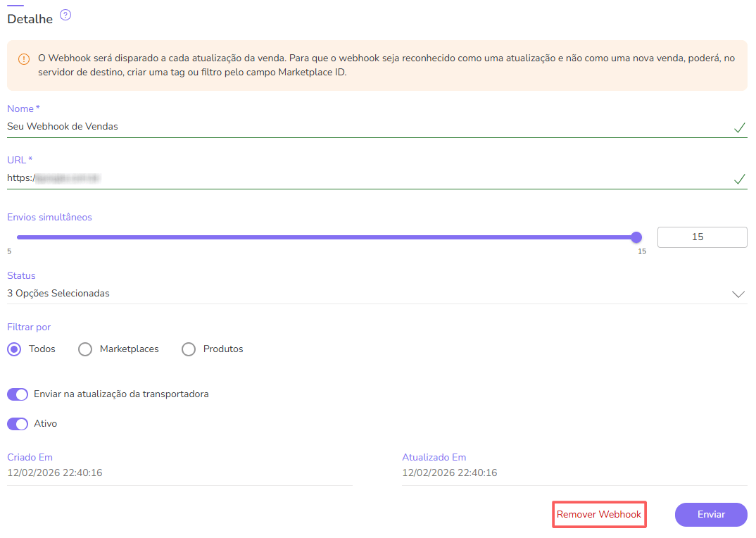Screen dimensions: 756x538
Task: Click the green checkmark beside the URL field
Action: (x=739, y=180)
